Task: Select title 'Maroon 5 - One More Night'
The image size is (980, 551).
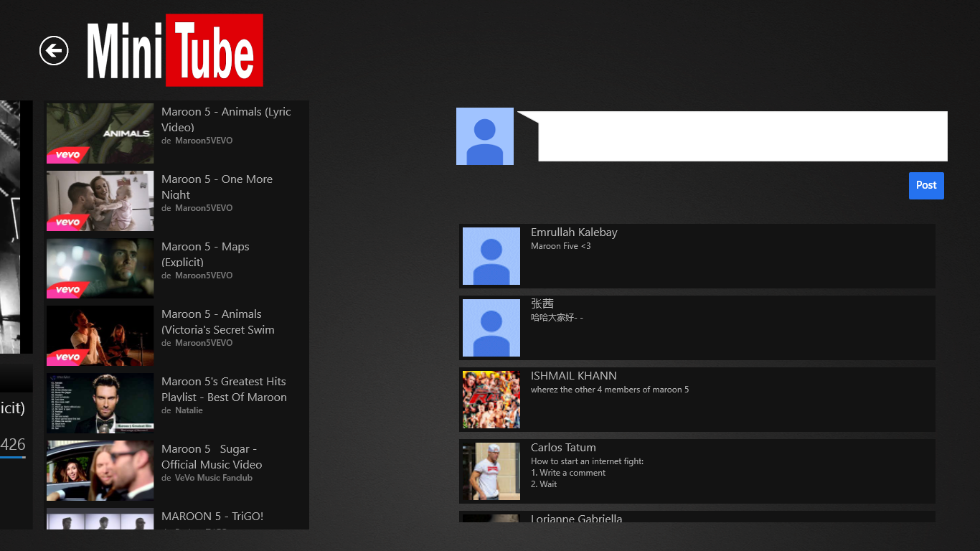Action: [x=217, y=187]
